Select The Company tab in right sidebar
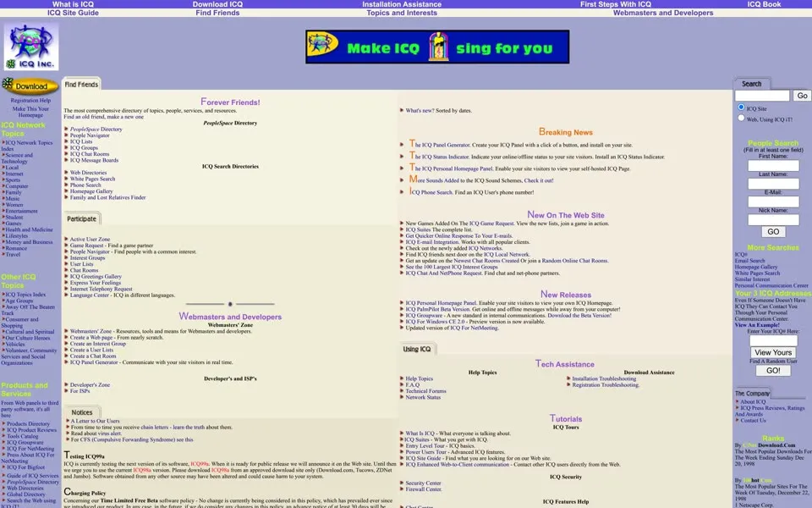This screenshot has height=508, width=812. point(752,394)
